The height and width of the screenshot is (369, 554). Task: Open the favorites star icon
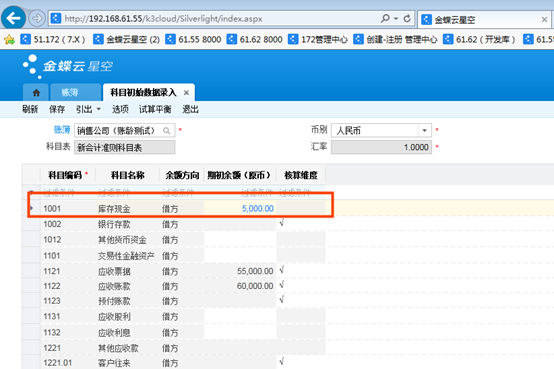click(x=9, y=39)
